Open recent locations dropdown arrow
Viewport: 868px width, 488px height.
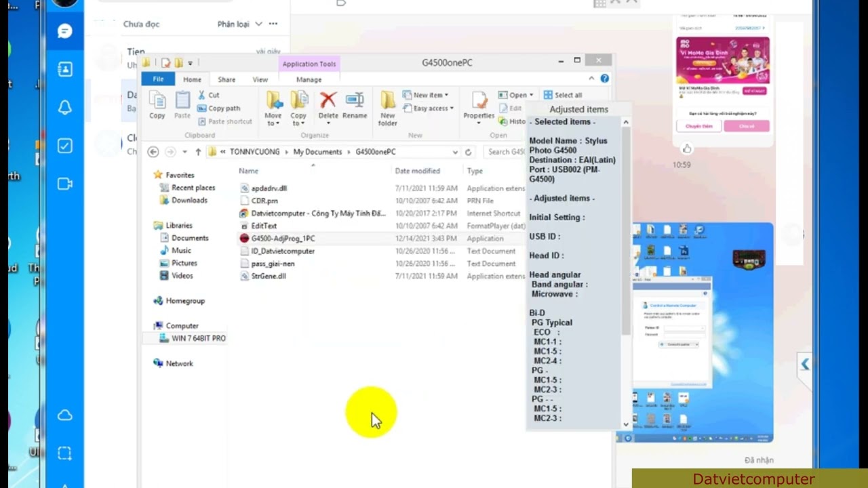(184, 152)
